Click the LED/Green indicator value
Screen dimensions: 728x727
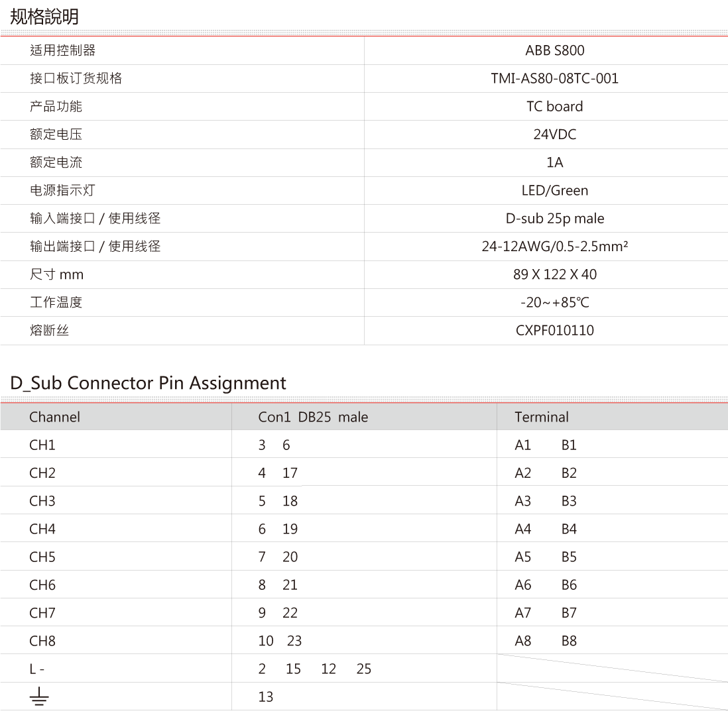[x=554, y=190]
